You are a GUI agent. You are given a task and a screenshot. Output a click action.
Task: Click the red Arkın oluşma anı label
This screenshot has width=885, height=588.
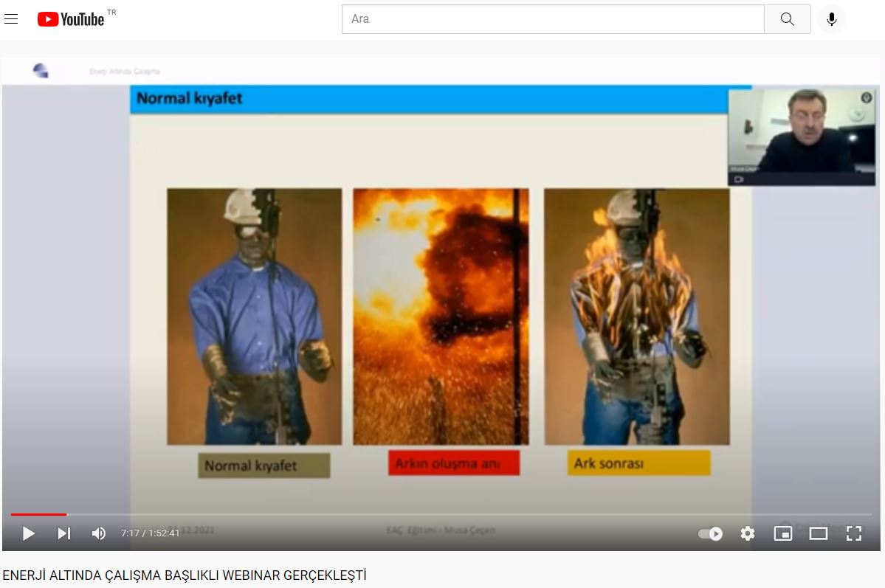coord(454,463)
